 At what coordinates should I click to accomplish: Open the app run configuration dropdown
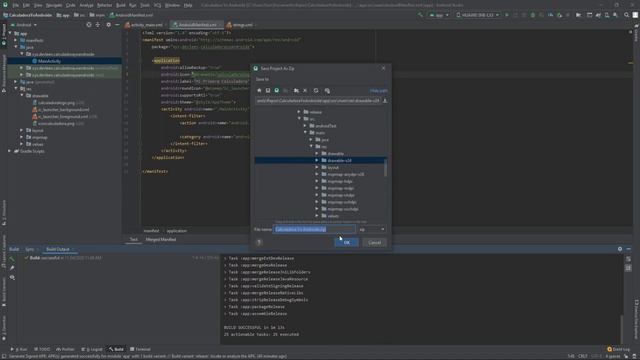438,15
